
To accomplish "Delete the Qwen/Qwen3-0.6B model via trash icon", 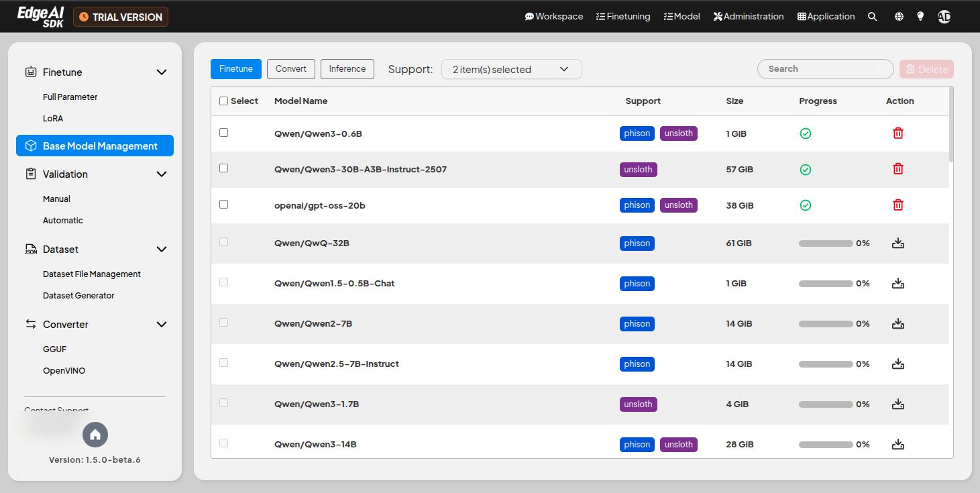I will [898, 133].
